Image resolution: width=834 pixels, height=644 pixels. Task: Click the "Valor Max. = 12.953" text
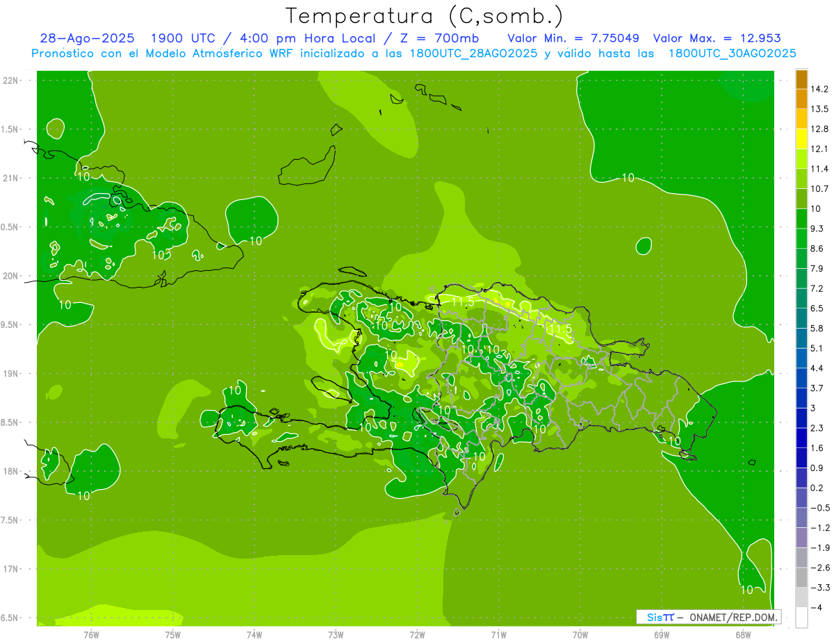pos(717,38)
